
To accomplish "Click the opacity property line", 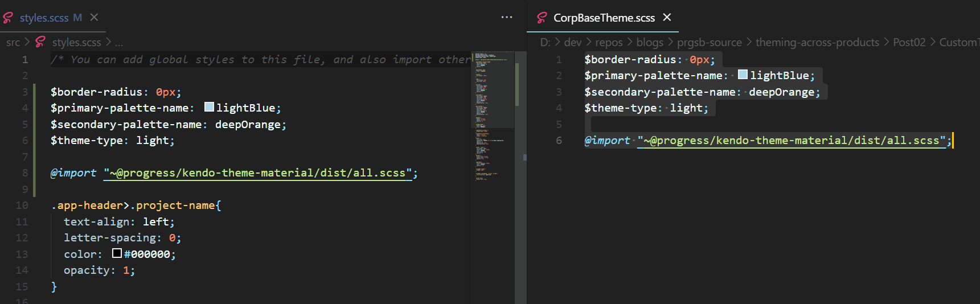I will (x=100, y=270).
